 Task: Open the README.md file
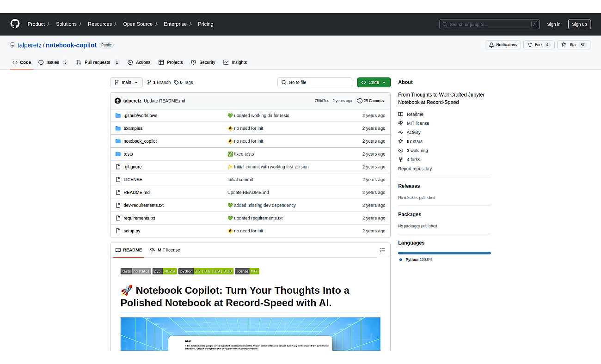136,193
